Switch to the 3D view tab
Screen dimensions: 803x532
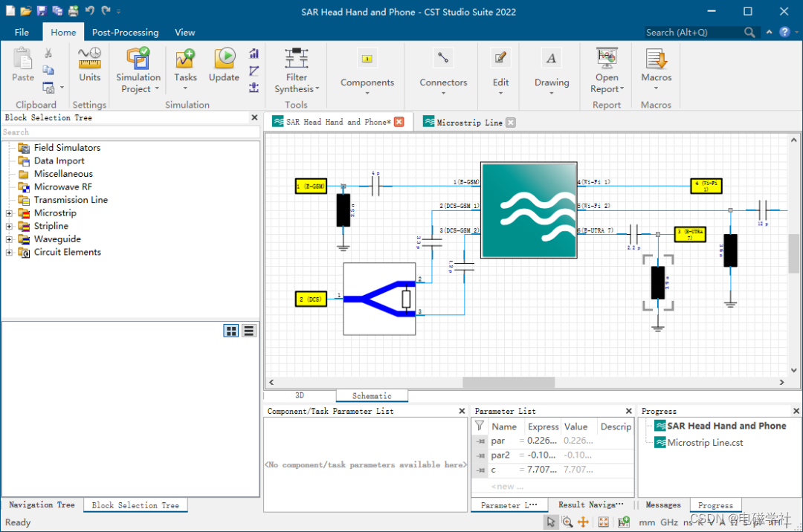(x=300, y=395)
